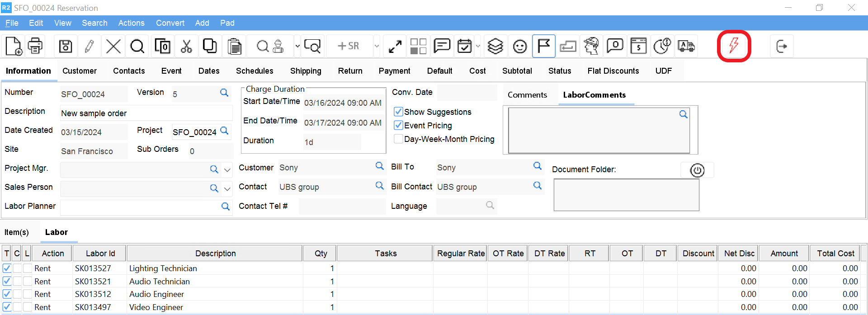Click the exit door arrow icon
The height and width of the screenshot is (315, 868).
782,46
